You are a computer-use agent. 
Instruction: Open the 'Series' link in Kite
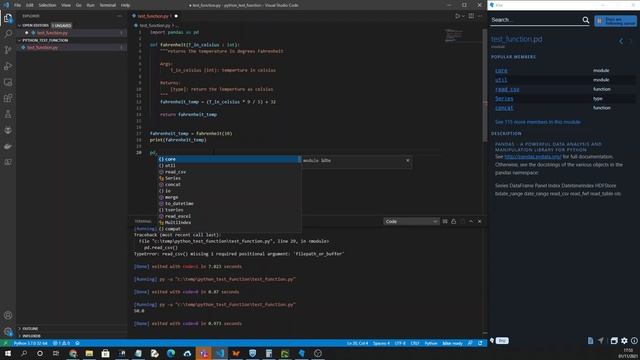pos(504,99)
